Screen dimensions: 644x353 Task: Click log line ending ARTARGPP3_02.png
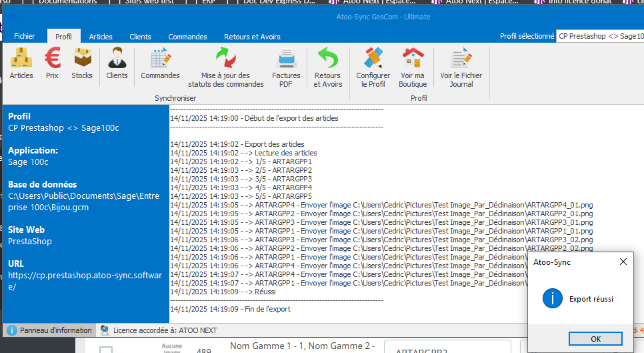381,240
